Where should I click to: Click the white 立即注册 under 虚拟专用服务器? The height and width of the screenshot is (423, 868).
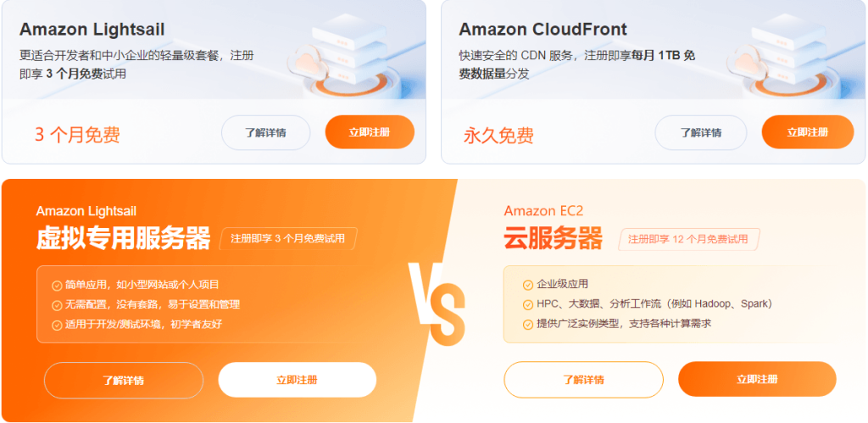tap(297, 381)
